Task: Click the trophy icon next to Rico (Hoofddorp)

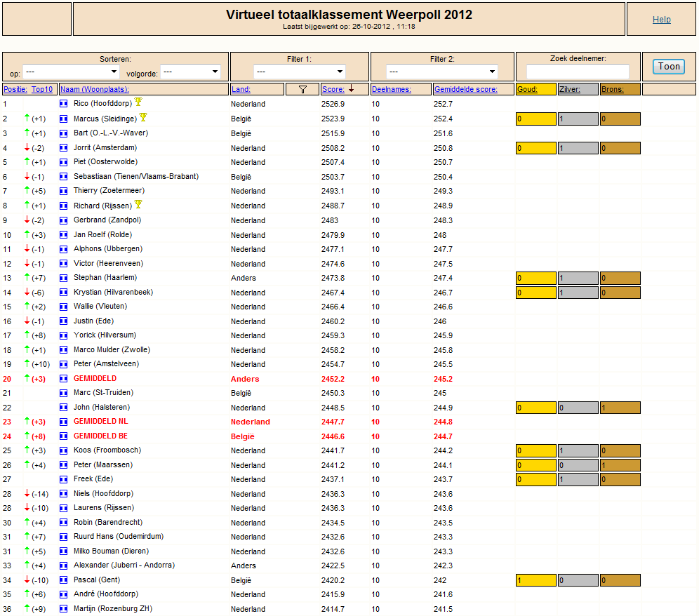Action: point(138,102)
